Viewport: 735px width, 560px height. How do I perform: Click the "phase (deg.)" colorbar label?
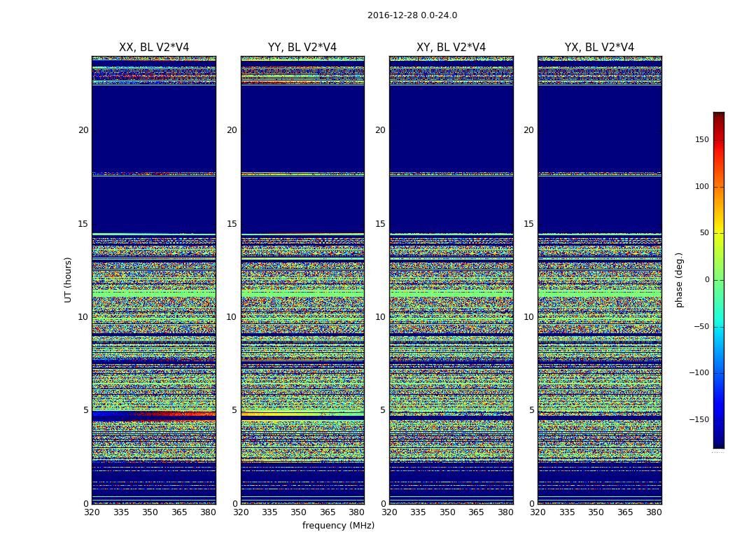(679, 280)
